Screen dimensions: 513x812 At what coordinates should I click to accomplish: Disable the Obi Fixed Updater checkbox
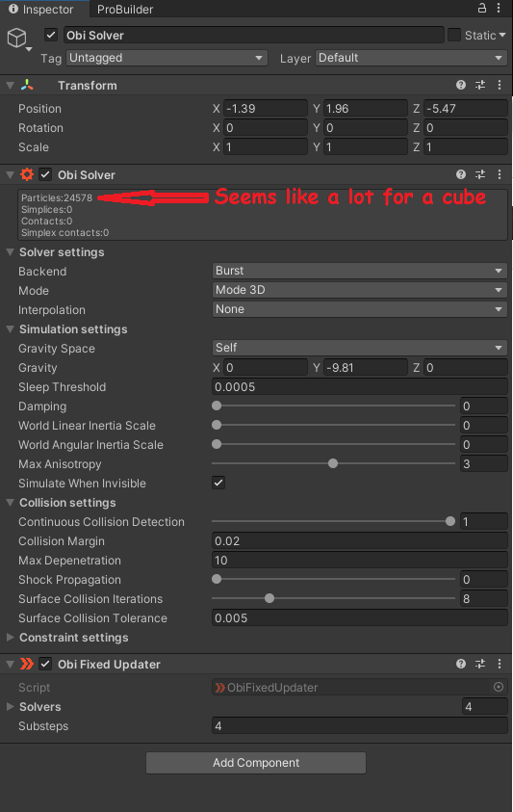[45, 664]
